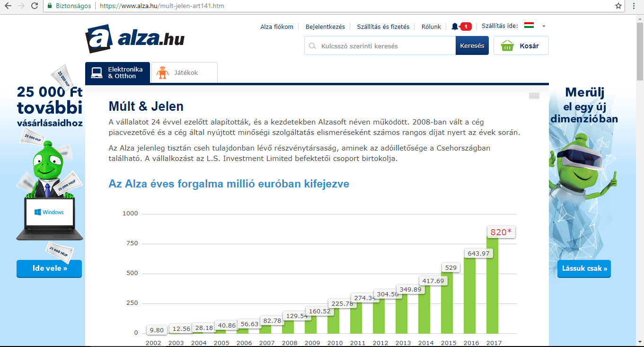
Task: Click the green secure padlock icon
Action: tap(50, 6)
